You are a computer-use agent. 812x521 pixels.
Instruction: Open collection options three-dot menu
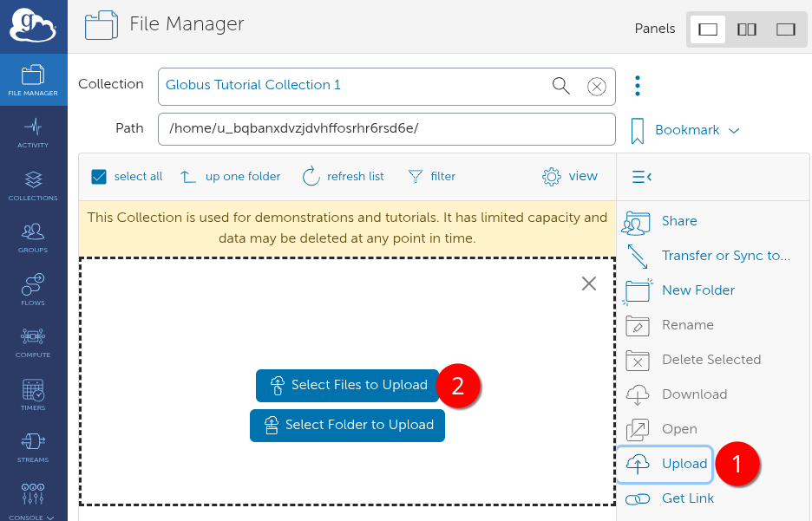(638, 86)
